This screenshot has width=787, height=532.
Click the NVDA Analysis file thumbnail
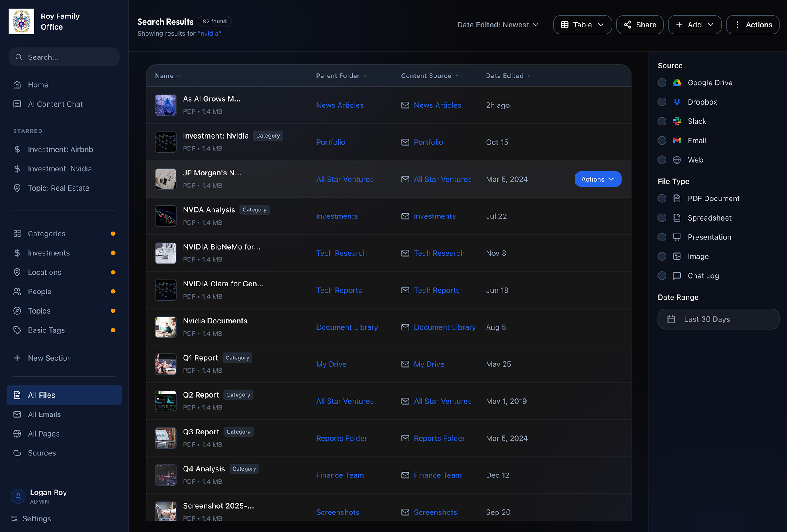pos(166,216)
